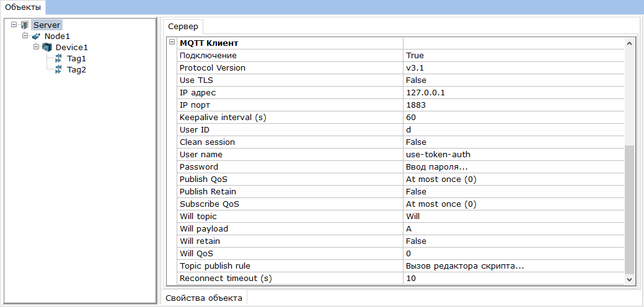The height and width of the screenshot is (307, 644).
Task: Click the Node1 icon in the tree
Action: [x=36, y=37]
